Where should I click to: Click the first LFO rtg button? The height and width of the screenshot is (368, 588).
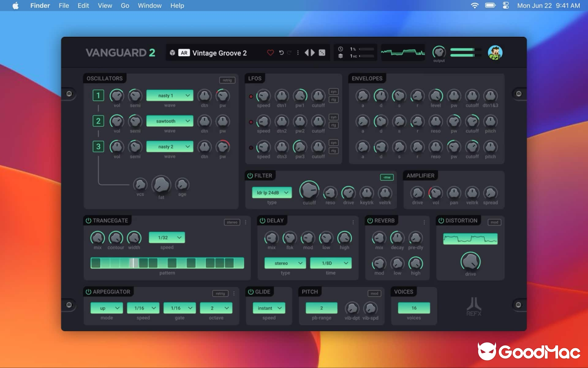click(334, 99)
